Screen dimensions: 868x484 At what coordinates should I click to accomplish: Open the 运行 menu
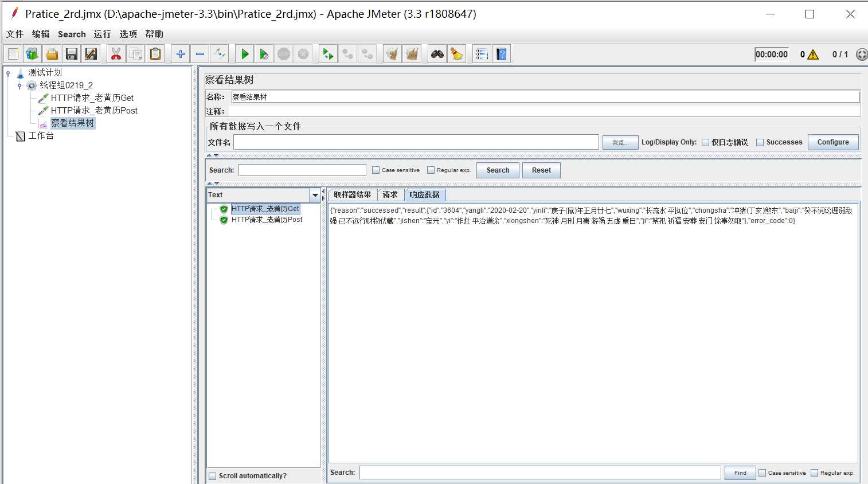pyautogui.click(x=103, y=34)
